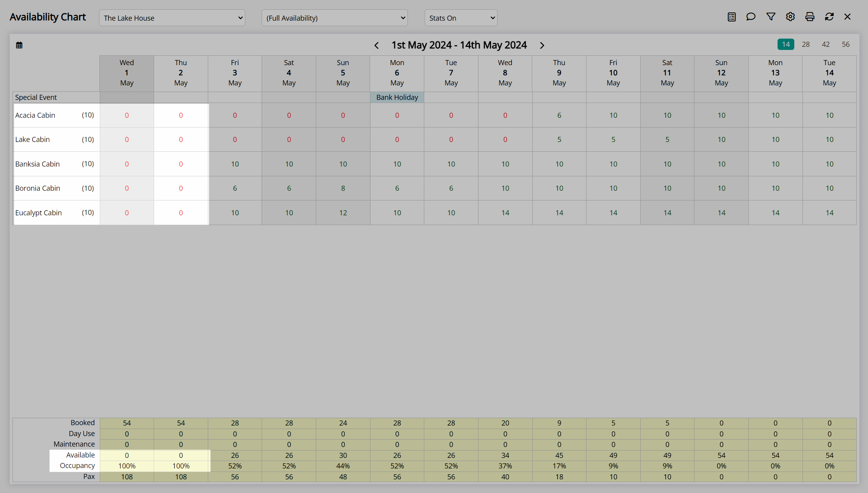Select the 14 day view
The image size is (868, 493).
[786, 44]
